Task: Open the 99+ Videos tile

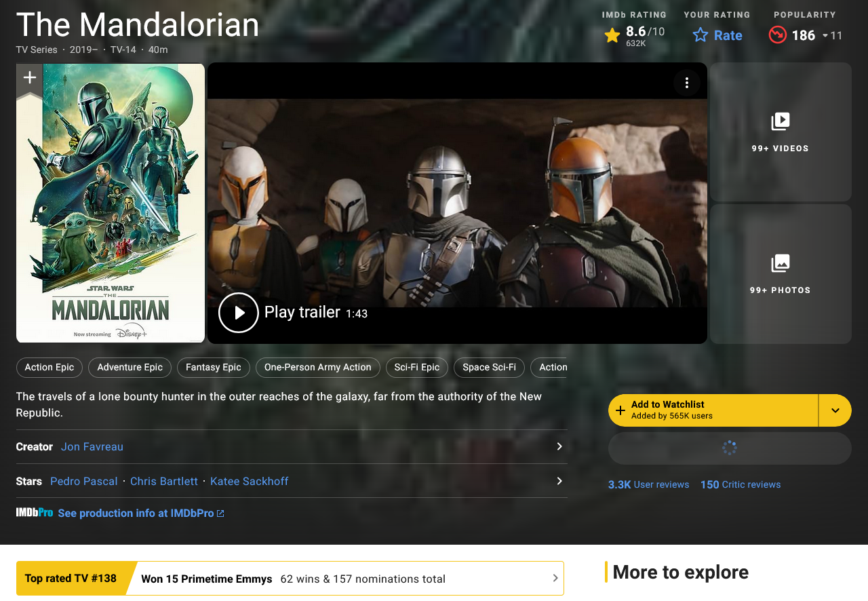Action: pos(781,132)
